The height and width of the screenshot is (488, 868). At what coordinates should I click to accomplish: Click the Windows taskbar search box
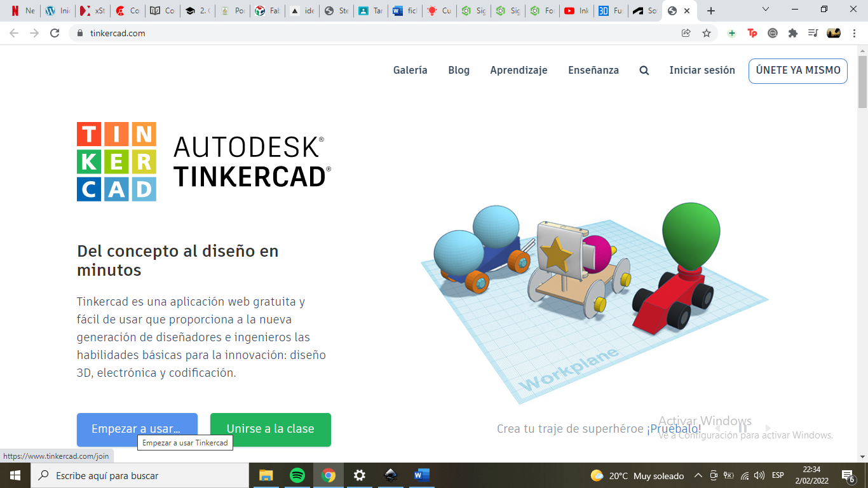tap(140, 475)
